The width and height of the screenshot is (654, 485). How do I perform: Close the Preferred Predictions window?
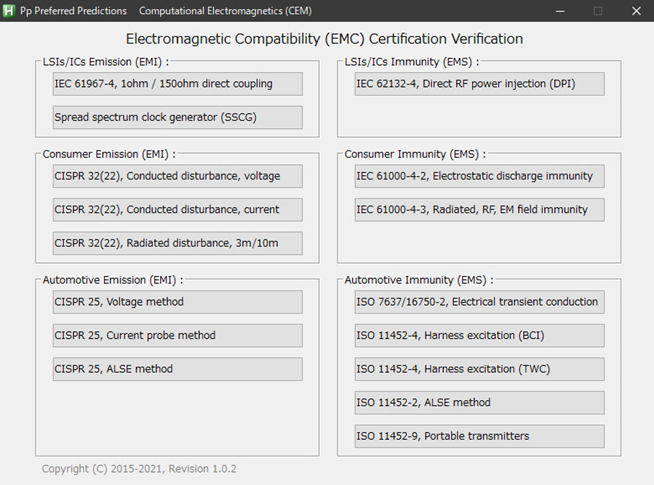pos(636,11)
